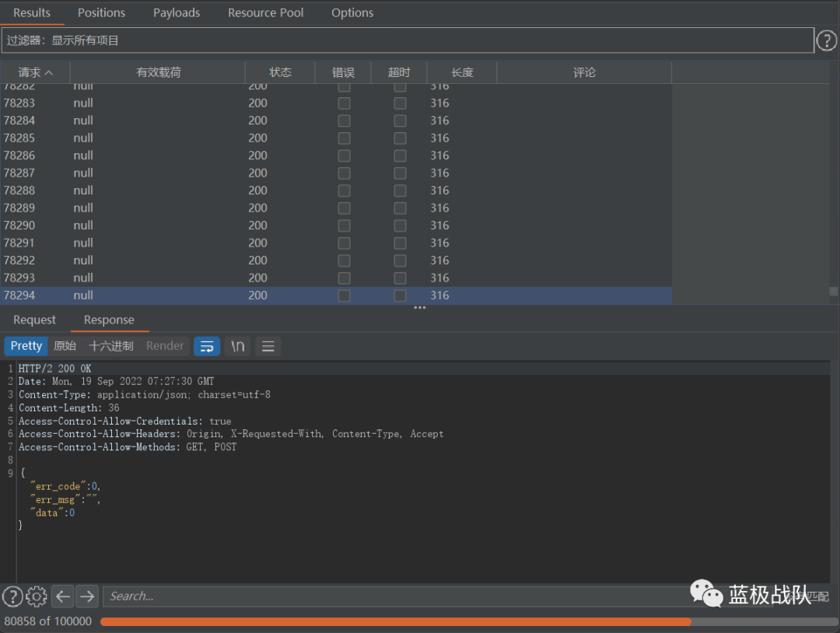Sort by the 有效载荷 column header
The width and height of the screenshot is (840, 633).
pyautogui.click(x=157, y=72)
